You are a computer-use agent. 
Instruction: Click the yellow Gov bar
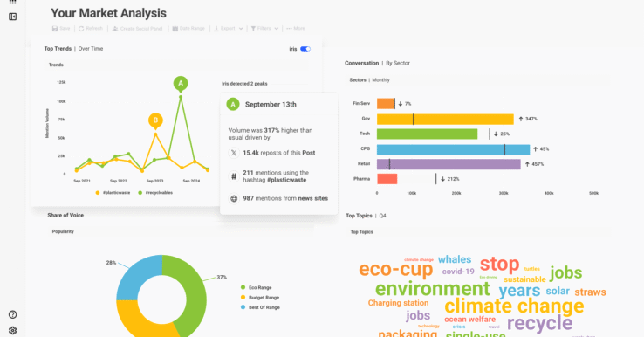[445, 120]
